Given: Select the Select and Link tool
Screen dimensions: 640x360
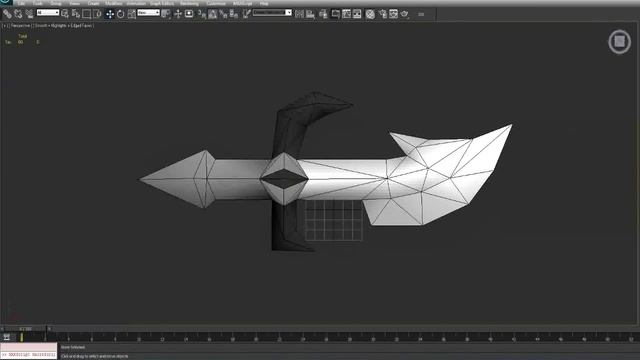Looking at the screenshot, I should pyautogui.click(x=7, y=14).
